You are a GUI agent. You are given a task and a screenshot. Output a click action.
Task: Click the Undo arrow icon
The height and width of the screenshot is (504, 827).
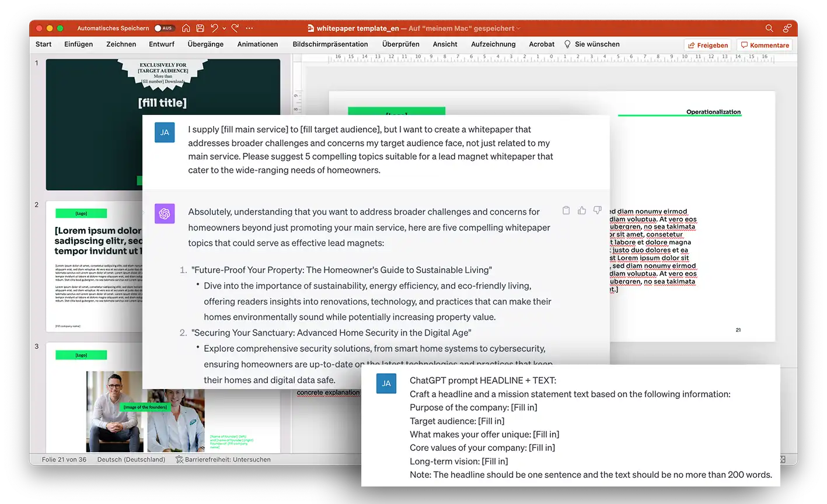(214, 28)
